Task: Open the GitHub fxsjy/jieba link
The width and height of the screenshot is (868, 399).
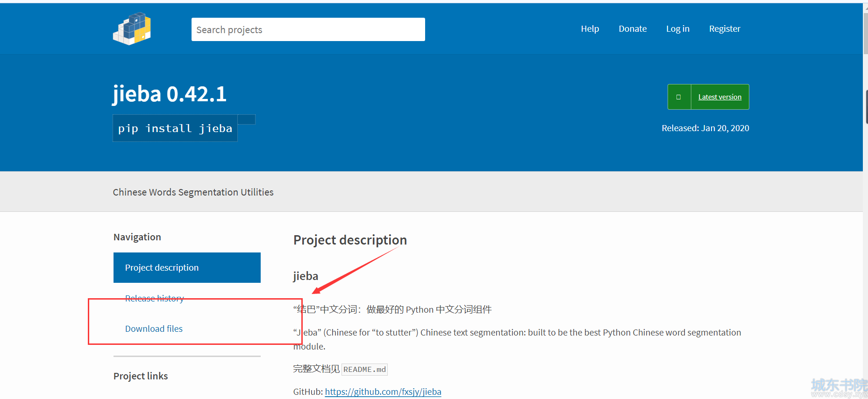Action: click(x=383, y=392)
